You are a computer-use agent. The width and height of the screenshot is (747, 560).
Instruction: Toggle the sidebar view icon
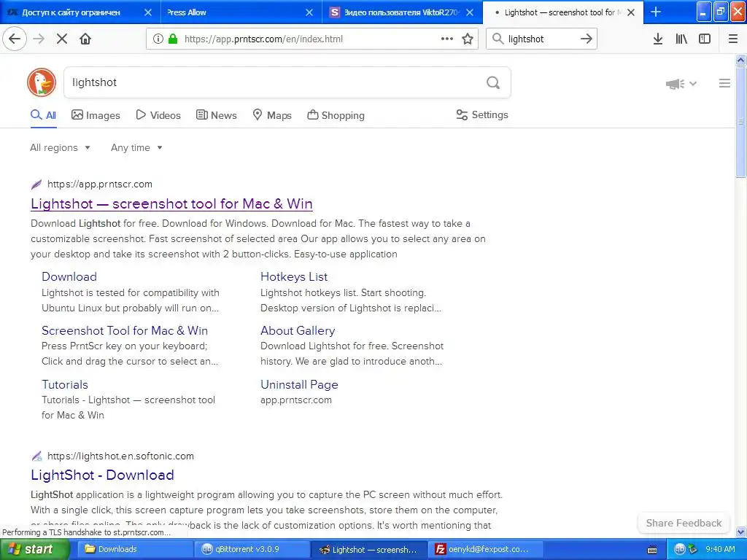point(705,39)
